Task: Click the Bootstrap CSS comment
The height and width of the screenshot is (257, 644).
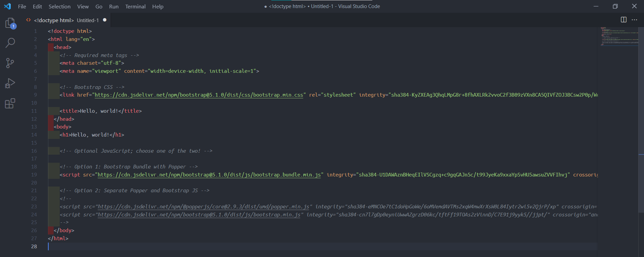Action: coord(92,87)
